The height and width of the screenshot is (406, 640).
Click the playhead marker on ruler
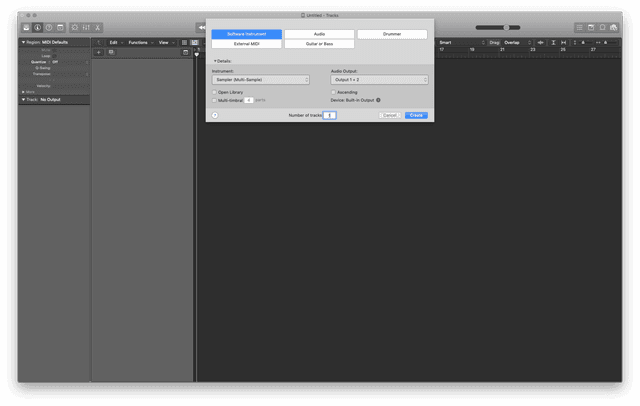[x=197, y=54]
